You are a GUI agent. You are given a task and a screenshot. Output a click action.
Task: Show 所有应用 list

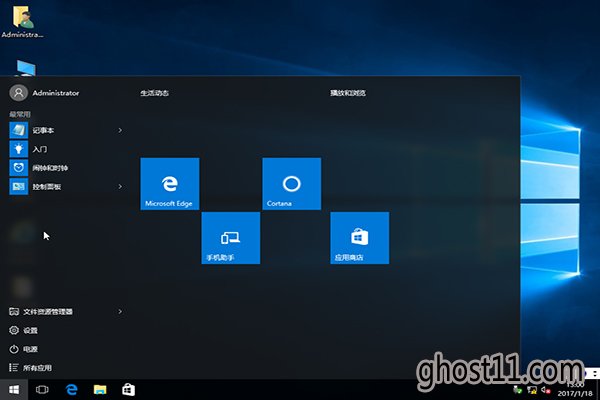pos(31,368)
